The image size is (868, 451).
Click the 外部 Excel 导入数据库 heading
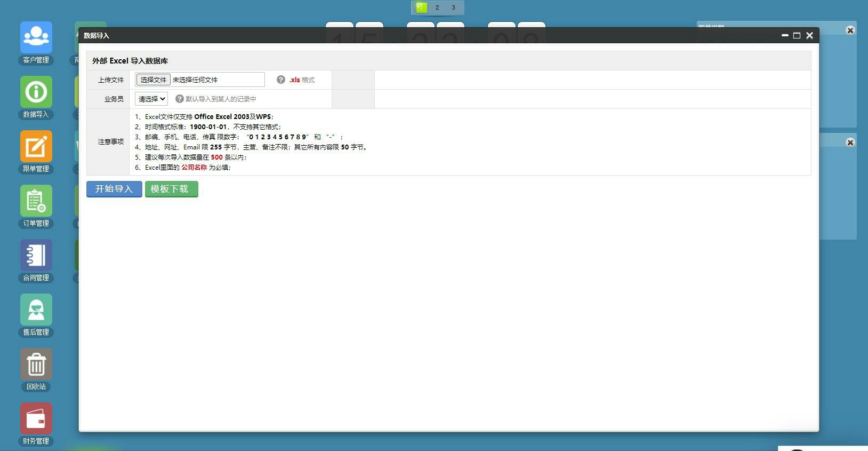point(130,61)
